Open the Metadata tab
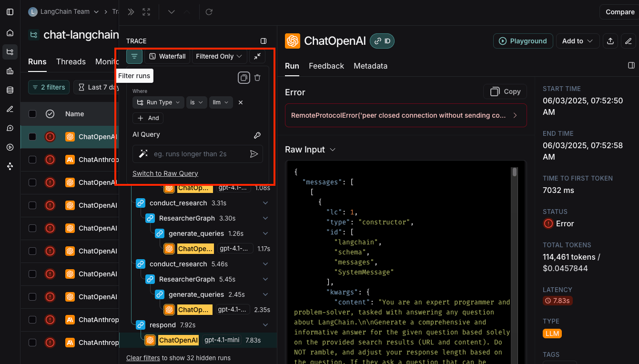This screenshot has width=639, height=364. pos(370,66)
